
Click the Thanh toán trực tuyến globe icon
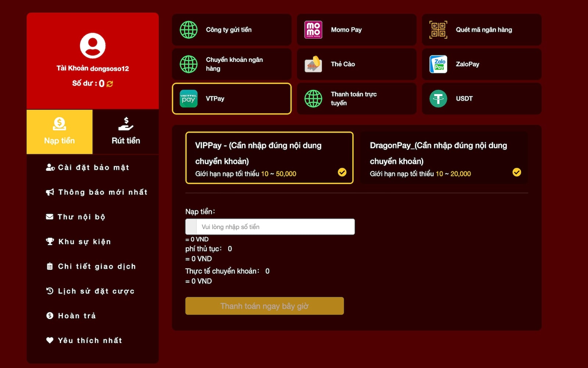click(x=313, y=99)
